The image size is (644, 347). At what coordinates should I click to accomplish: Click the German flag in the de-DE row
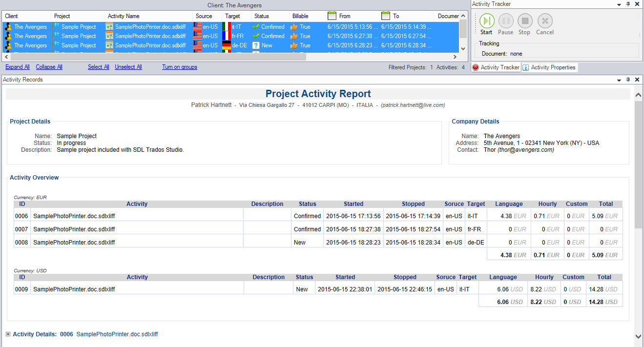pos(227,45)
